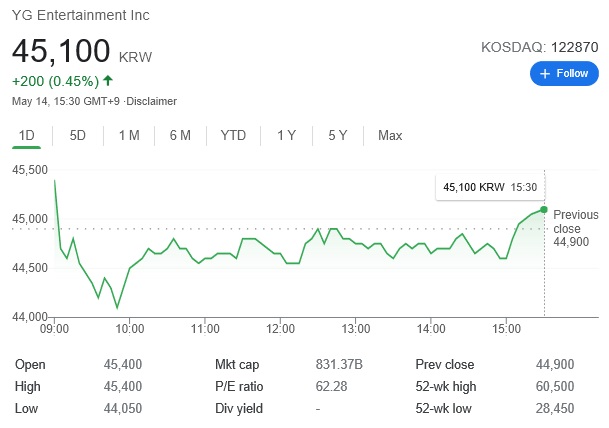Open the Disclaimer link

151,101
